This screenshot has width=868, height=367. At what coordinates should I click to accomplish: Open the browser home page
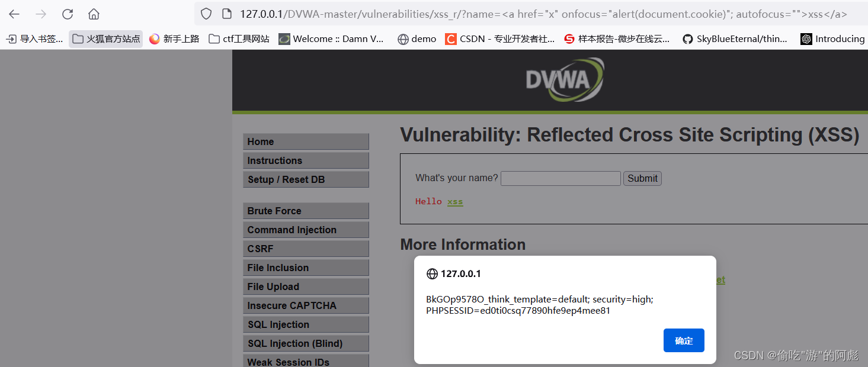pos(94,14)
